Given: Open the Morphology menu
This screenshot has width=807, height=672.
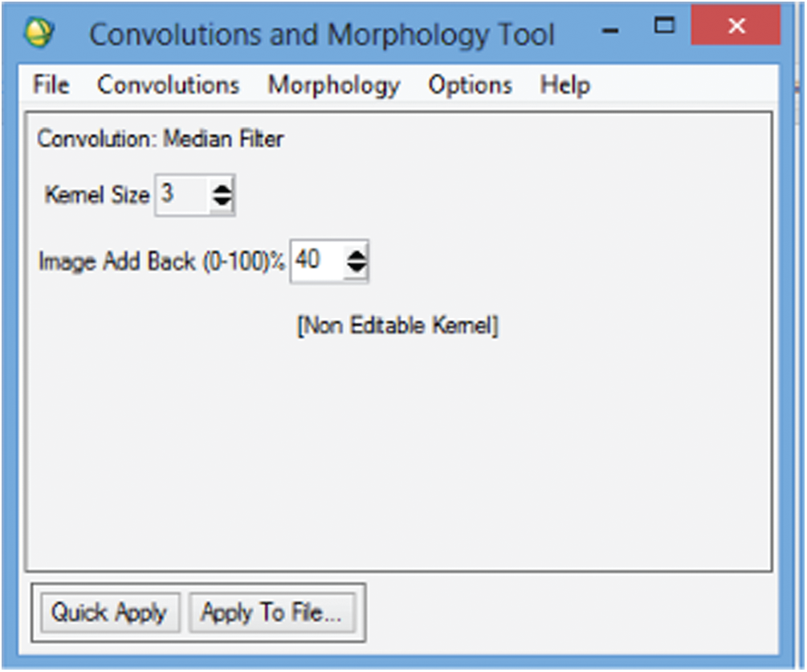Looking at the screenshot, I should (333, 85).
